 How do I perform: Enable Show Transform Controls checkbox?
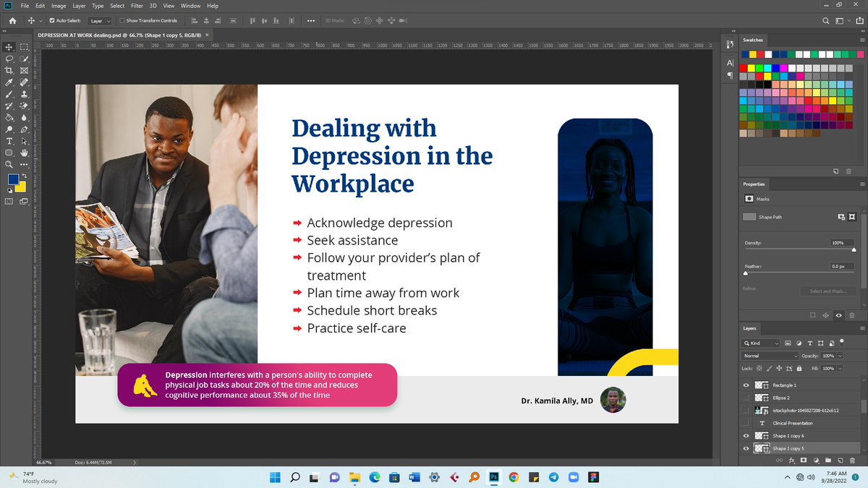(x=122, y=21)
